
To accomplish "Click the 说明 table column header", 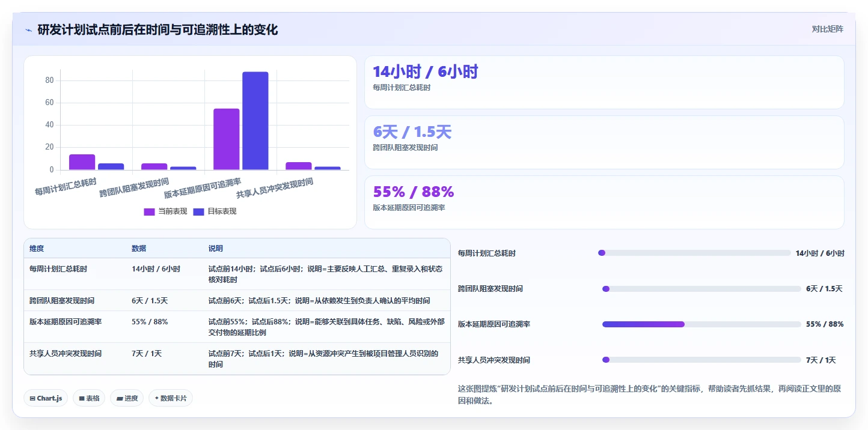I will 216,249.
